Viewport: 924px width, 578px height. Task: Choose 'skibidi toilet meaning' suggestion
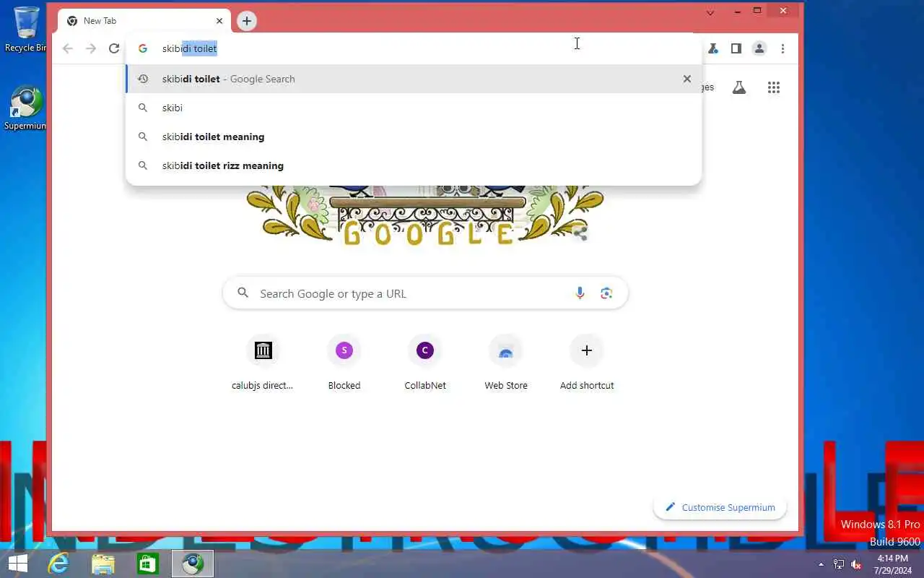click(414, 137)
